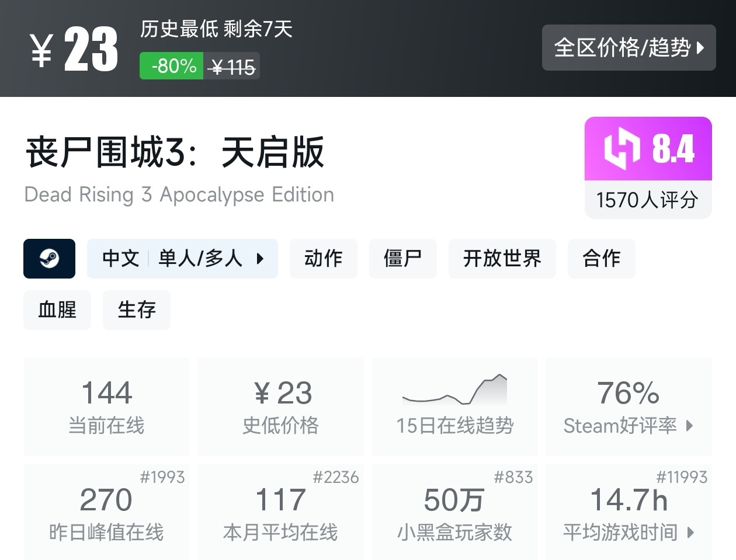Tap the #2236 rank label

(336, 477)
